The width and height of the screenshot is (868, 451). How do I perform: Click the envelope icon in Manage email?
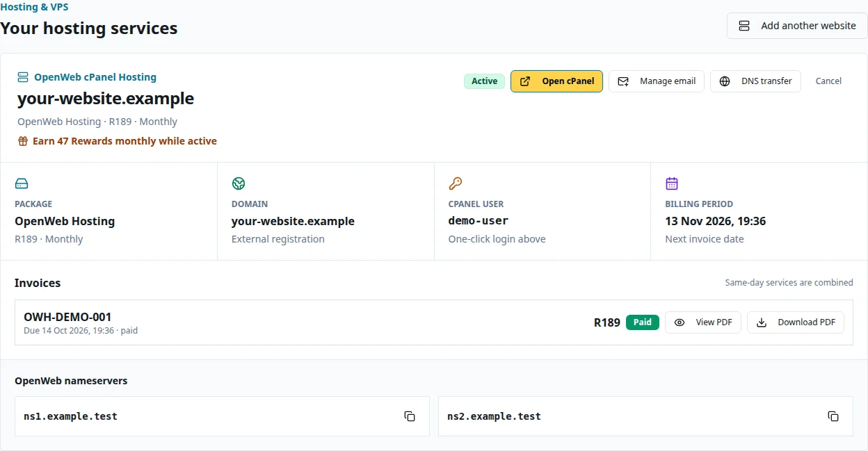623,81
